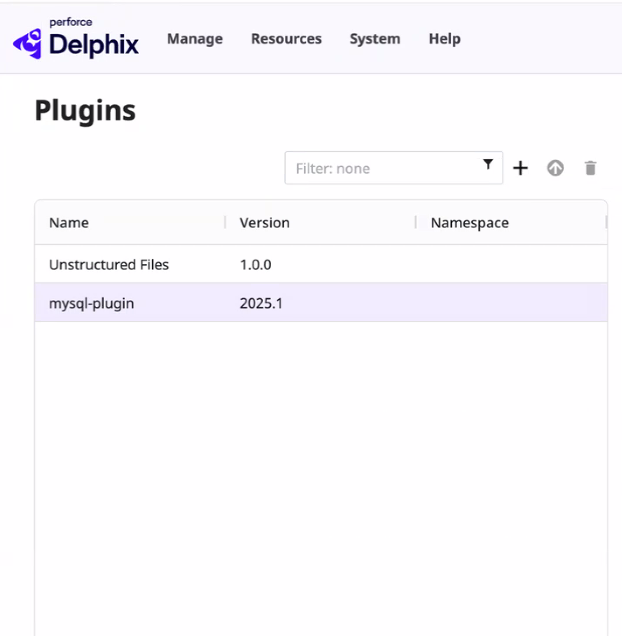Screen dimensions: 622x636
Task: Open the filter funnel dropdown
Action: (488, 165)
